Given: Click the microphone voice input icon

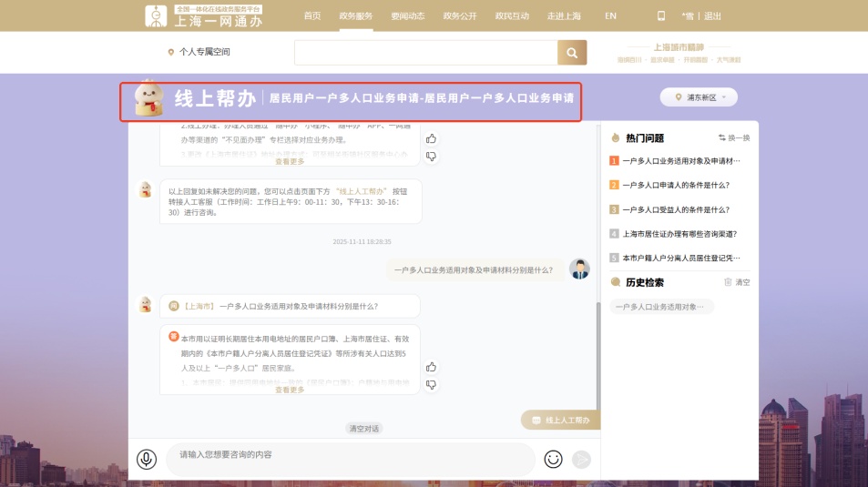Looking at the screenshot, I should tap(147, 459).
